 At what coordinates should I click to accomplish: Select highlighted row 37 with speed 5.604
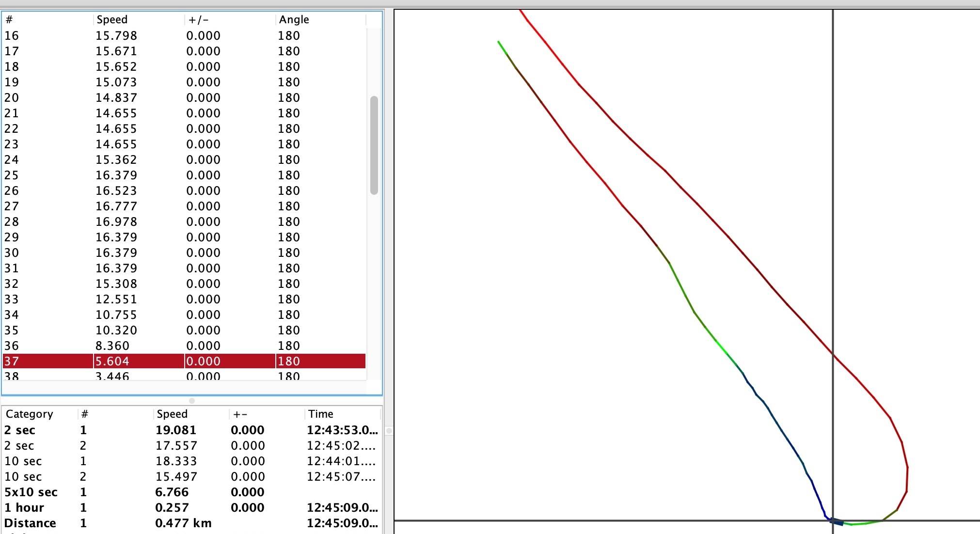(x=184, y=361)
